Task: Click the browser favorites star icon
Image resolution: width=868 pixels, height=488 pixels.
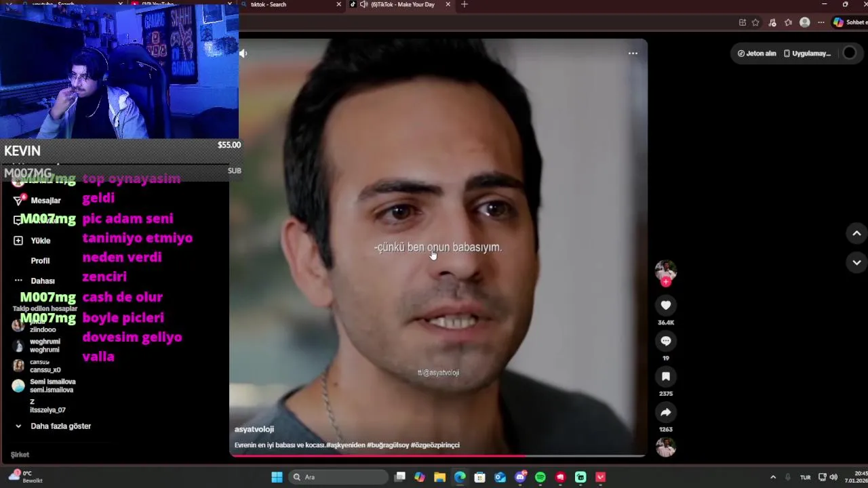Action: tap(755, 22)
